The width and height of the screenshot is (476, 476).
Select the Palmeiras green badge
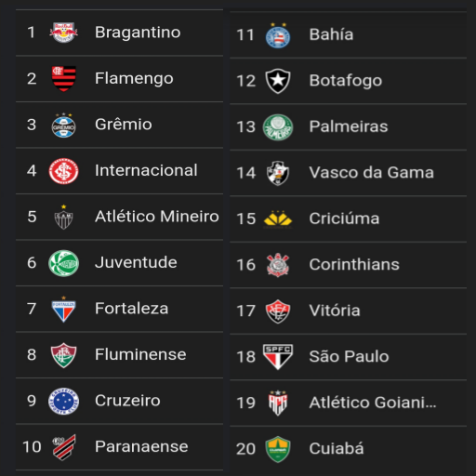tap(278, 127)
